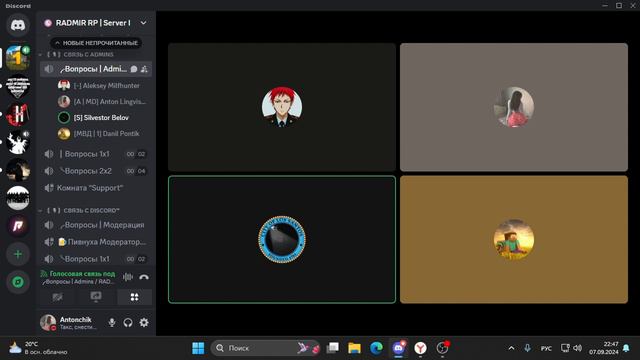640x360 pixels.
Task: Join Комната "Support" stage channel
Action: point(96,188)
